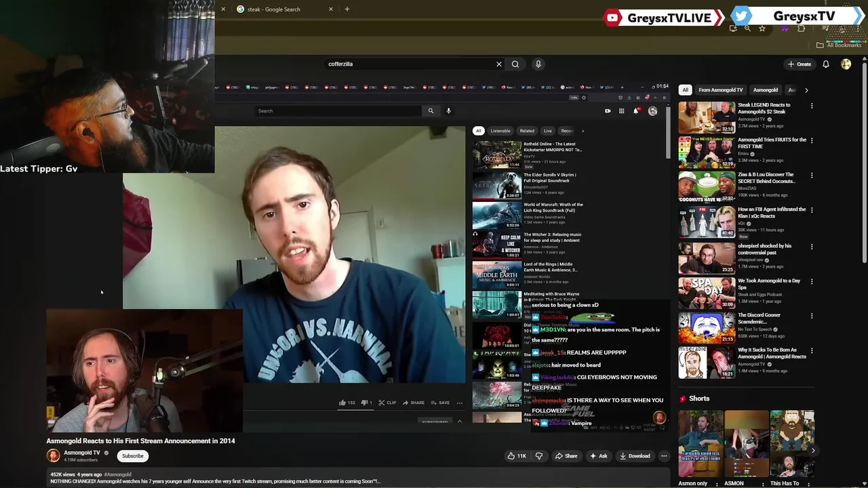Screen dimensions: 868x488
Task: Bookmark this page with the star icon
Action: 762,28
